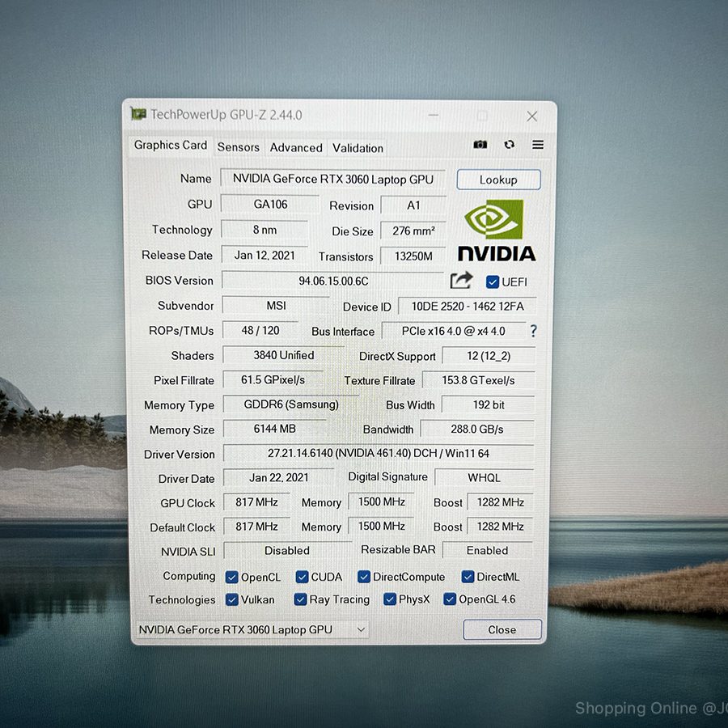Click the GPU Clock row Memory field

(381, 502)
